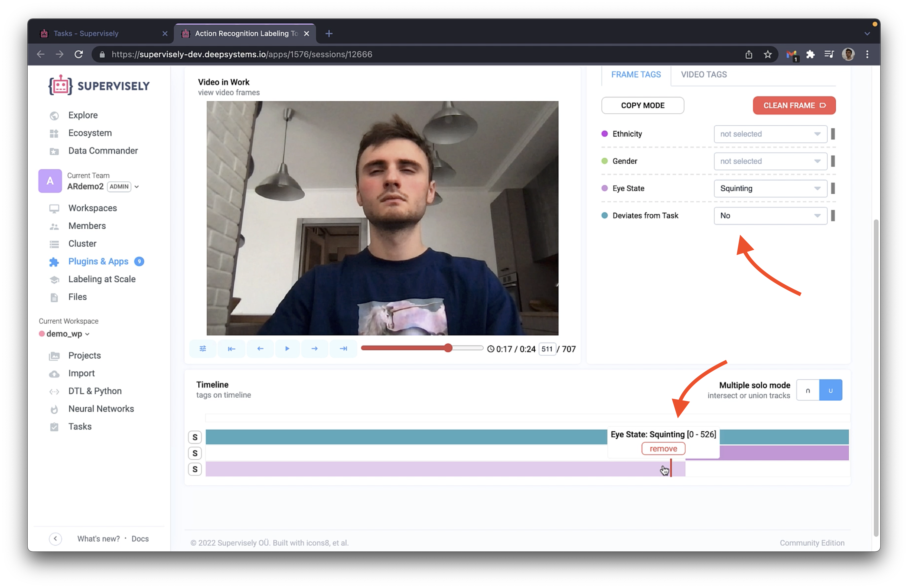Open Ethnicity dropdown
Image resolution: width=908 pixels, height=588 pixels.
(770, 134)
